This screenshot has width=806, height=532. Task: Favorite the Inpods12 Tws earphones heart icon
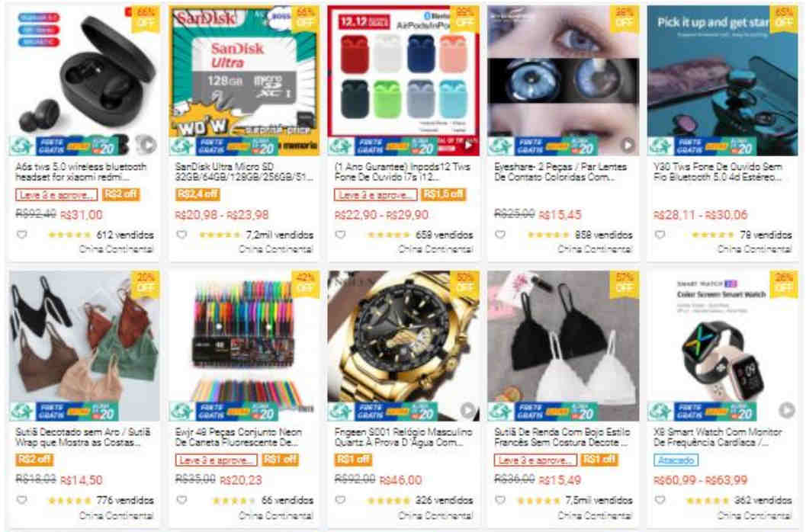[340, 235]
